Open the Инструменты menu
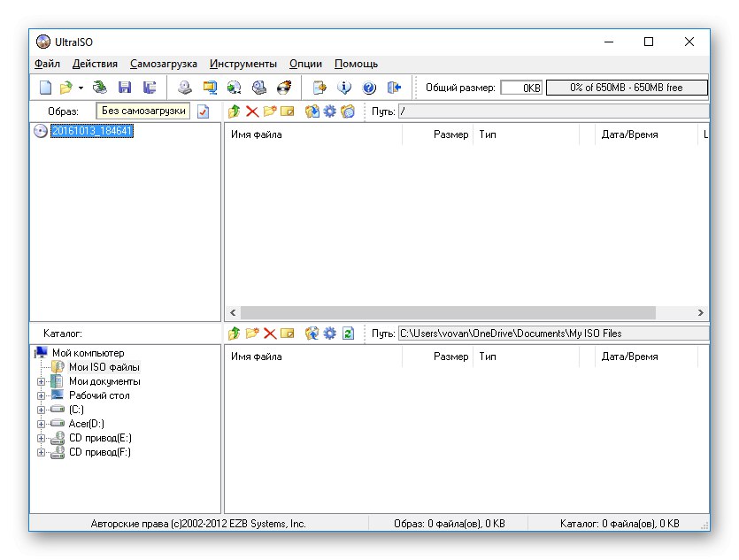The height and width of the screenshot is (560, 739). (243, 64)
